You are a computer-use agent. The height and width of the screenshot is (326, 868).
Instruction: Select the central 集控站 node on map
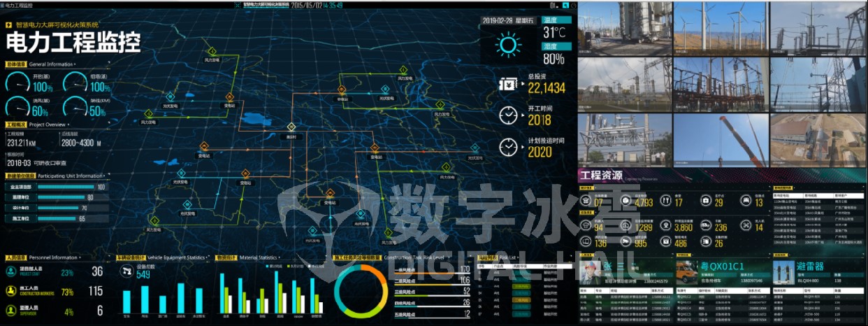[x=291, y=127]
